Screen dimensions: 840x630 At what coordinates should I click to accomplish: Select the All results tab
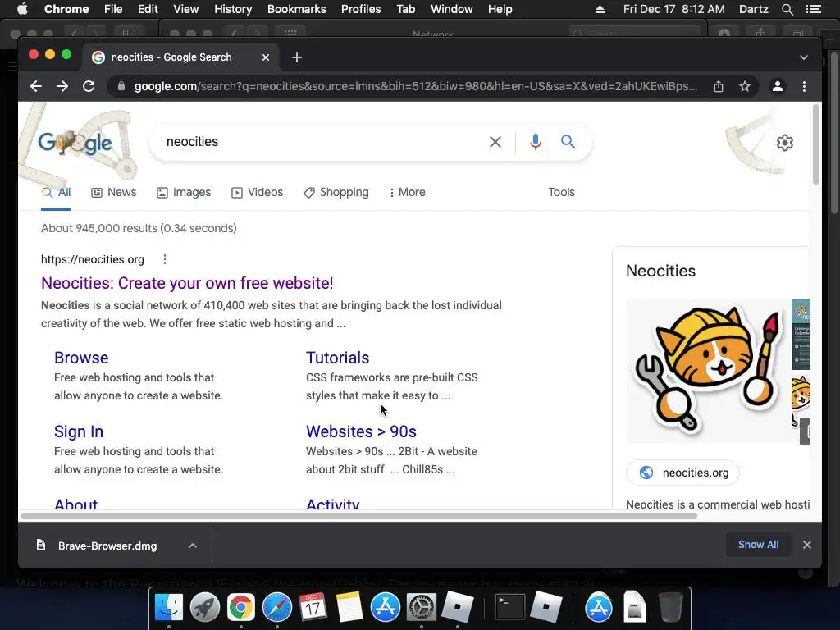point(57,192)
